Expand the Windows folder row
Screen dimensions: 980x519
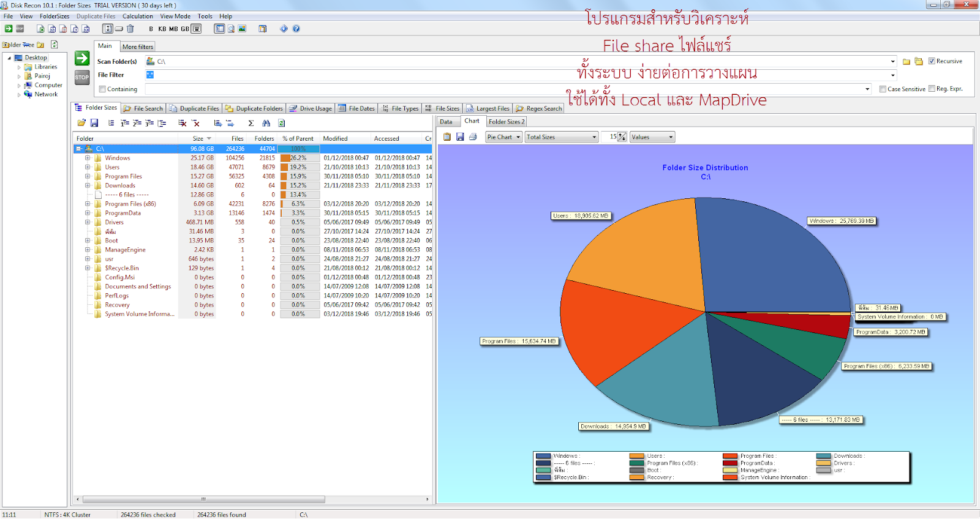88,158
